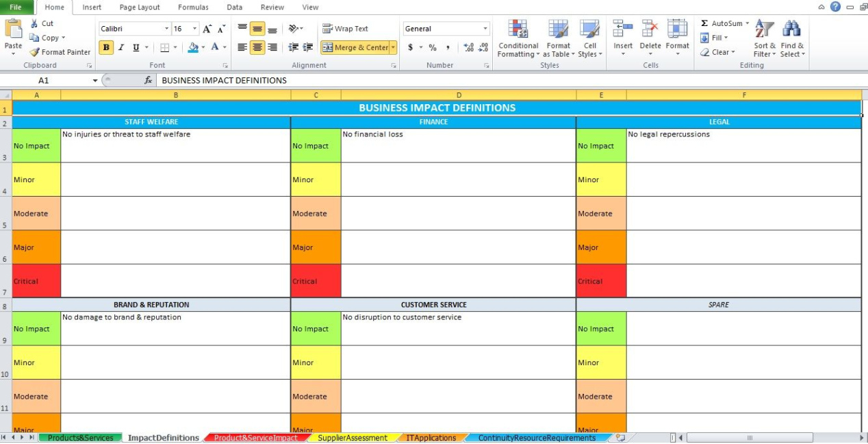
Task: Click the Merge & Center button
Action: pos(355,47)
